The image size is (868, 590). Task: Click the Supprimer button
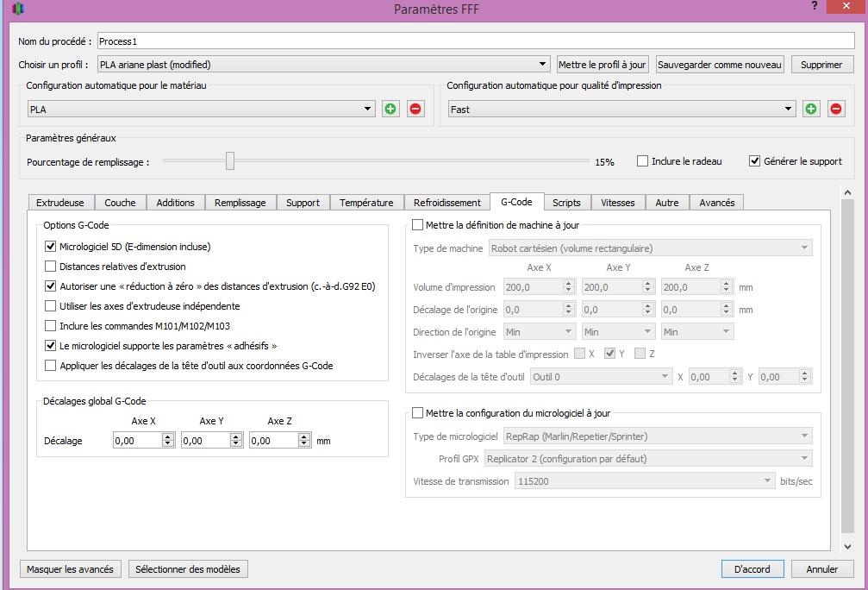821,65
